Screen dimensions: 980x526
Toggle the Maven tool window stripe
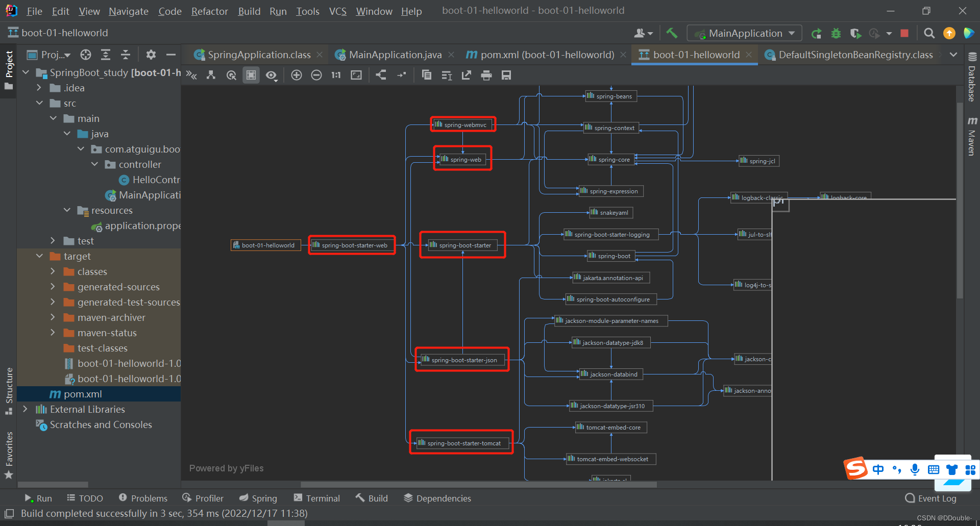tap(972, 136)
